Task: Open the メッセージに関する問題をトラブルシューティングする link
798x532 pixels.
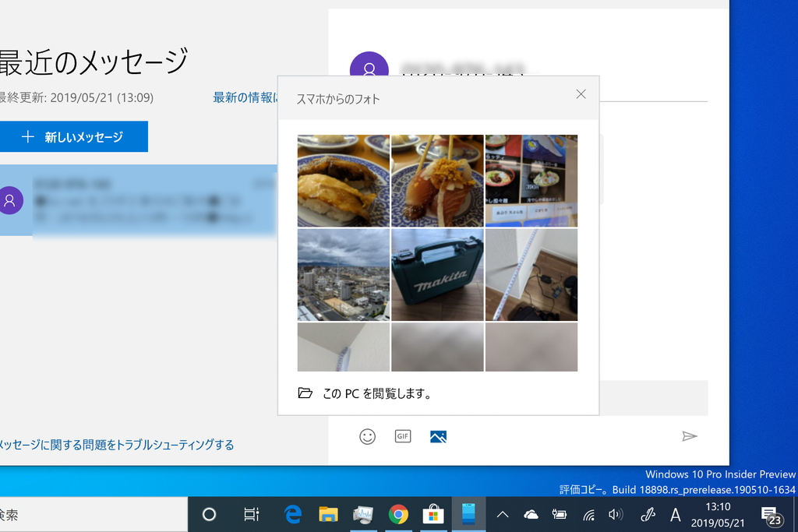Action: pyautogui.click(x=117, y=444)
